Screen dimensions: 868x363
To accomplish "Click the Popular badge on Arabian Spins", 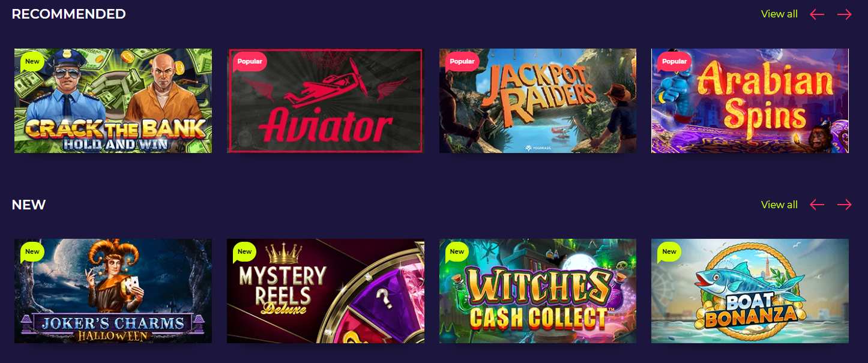I will (674, 62).
